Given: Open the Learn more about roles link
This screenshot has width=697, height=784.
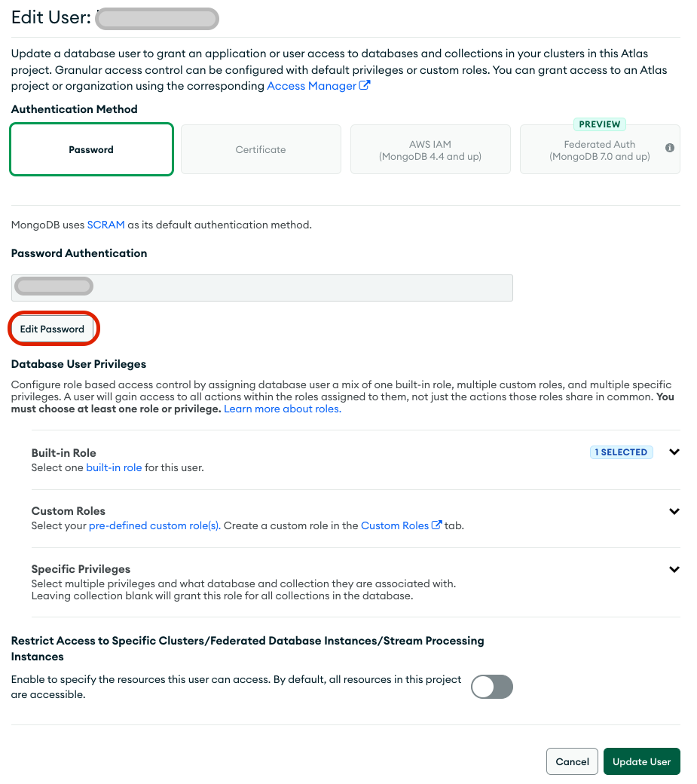Looking at the screenshot, I should click(283, 409).
